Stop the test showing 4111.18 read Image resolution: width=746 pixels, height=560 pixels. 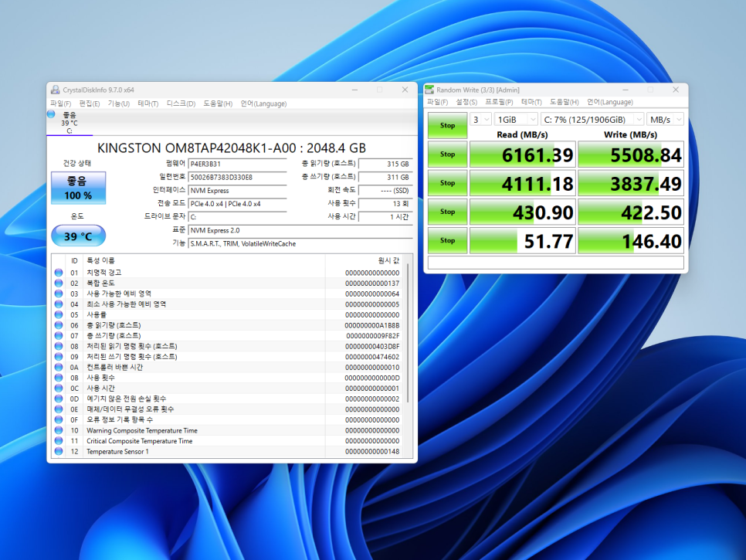click(x=447, y=183)
